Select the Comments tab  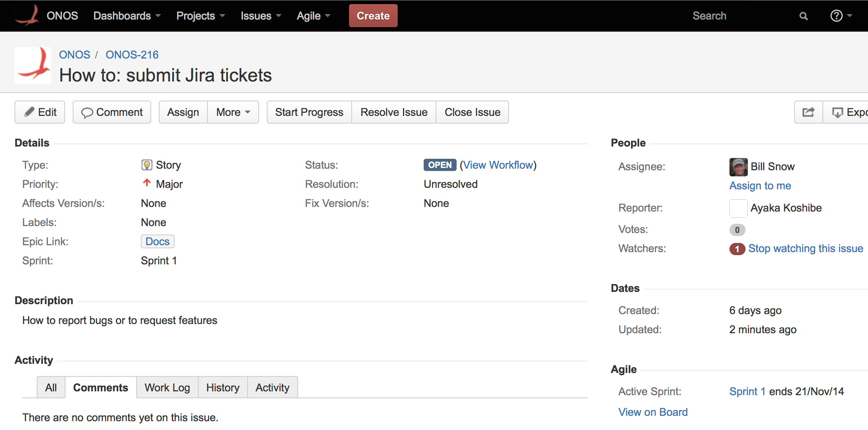tap(101, 388)
